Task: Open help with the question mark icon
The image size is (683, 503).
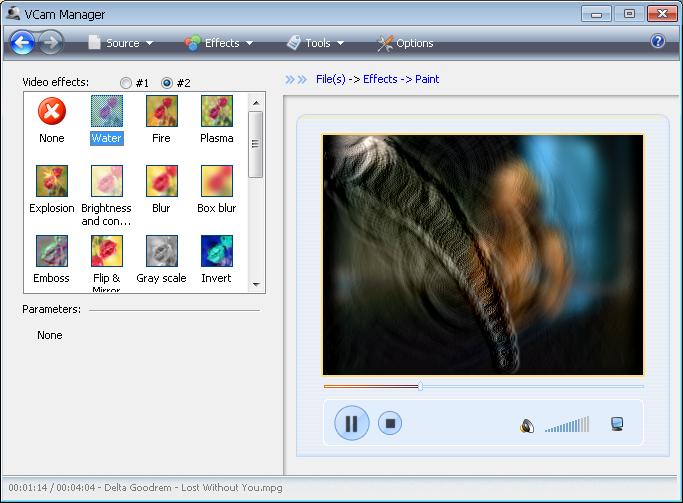Action: pos(658,42)
